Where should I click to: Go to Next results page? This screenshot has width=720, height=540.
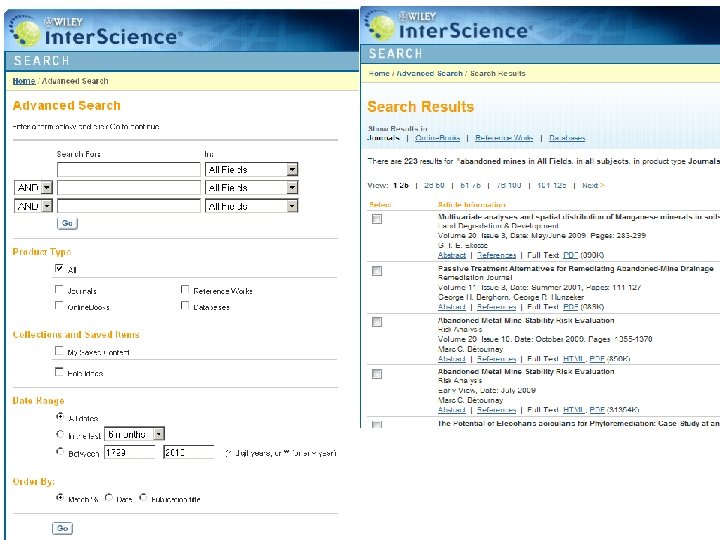coord(593,186)
